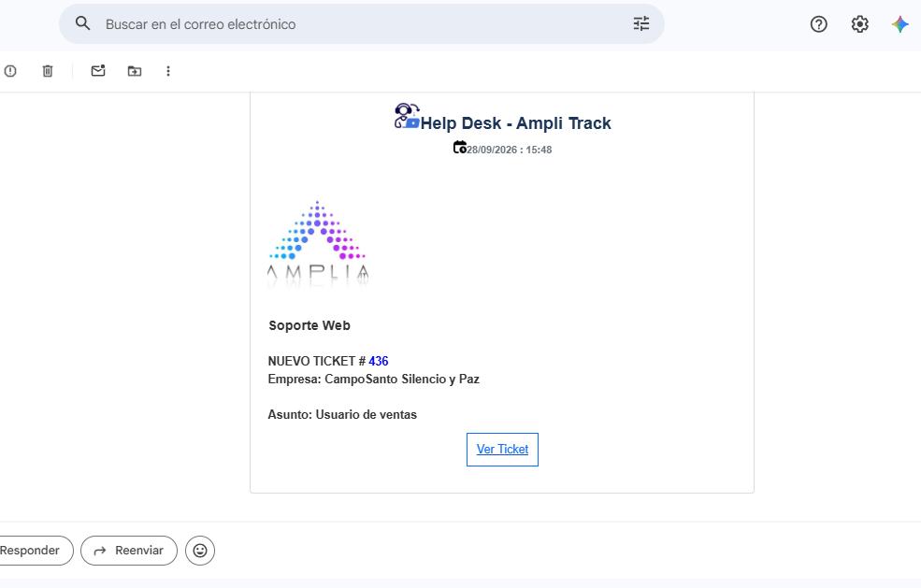
Task: Click the date 28/09/2026 : 15:48
Action: (510, 150)
